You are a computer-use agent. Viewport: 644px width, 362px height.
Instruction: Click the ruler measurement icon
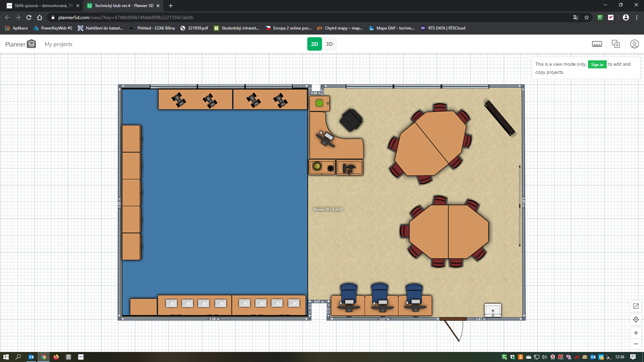[597, 44]
